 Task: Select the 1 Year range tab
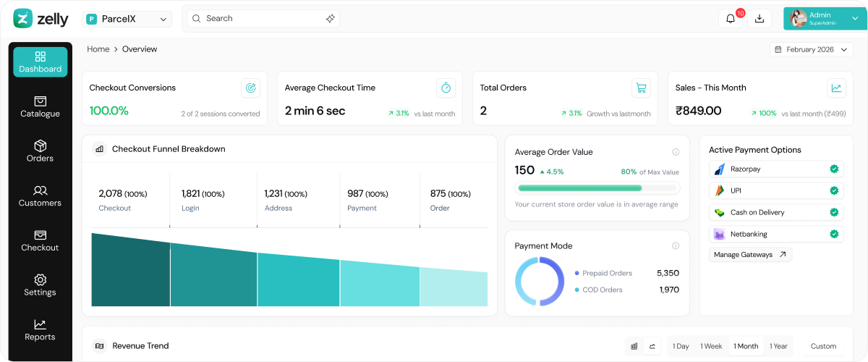(778, 346)
